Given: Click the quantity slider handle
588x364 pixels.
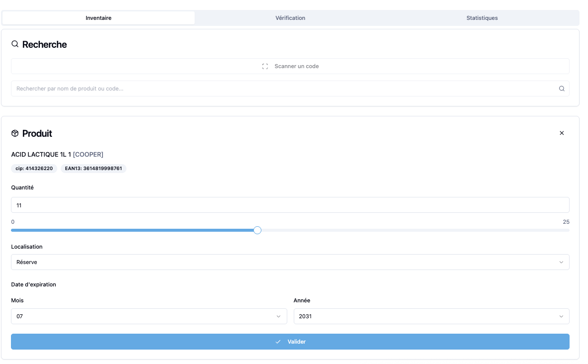Looking at the screenshot, I should [x=257, y=230].
